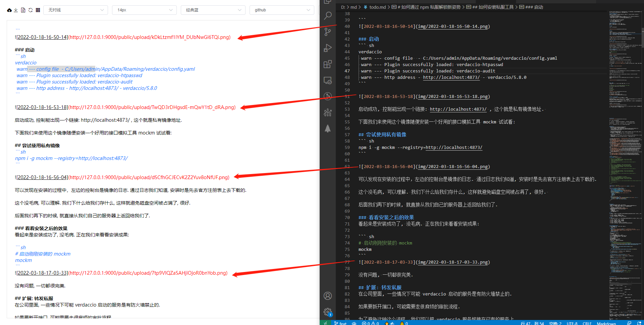Open the notifications bell in status bar
This screenshot has width=644, height=325.
639,323
